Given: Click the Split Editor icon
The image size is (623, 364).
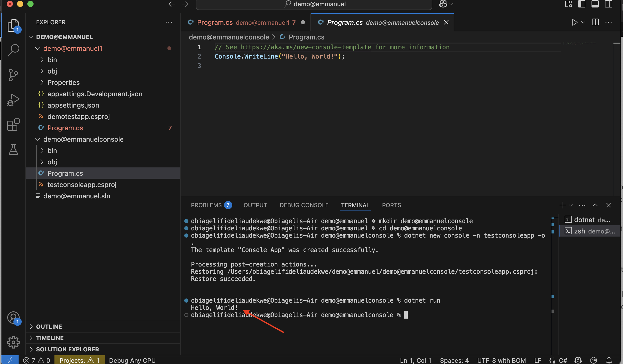Looking at the screenshot, I should [x=595, y=22].
